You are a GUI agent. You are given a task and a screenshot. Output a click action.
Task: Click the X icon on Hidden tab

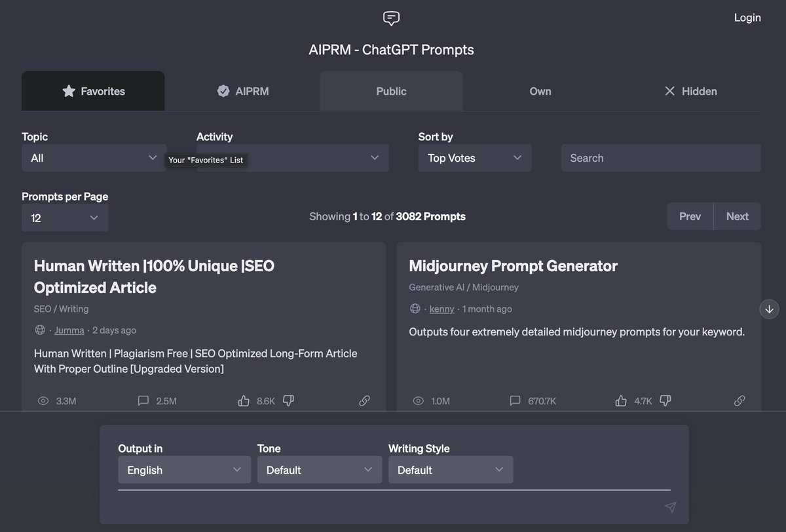[669, 91]
